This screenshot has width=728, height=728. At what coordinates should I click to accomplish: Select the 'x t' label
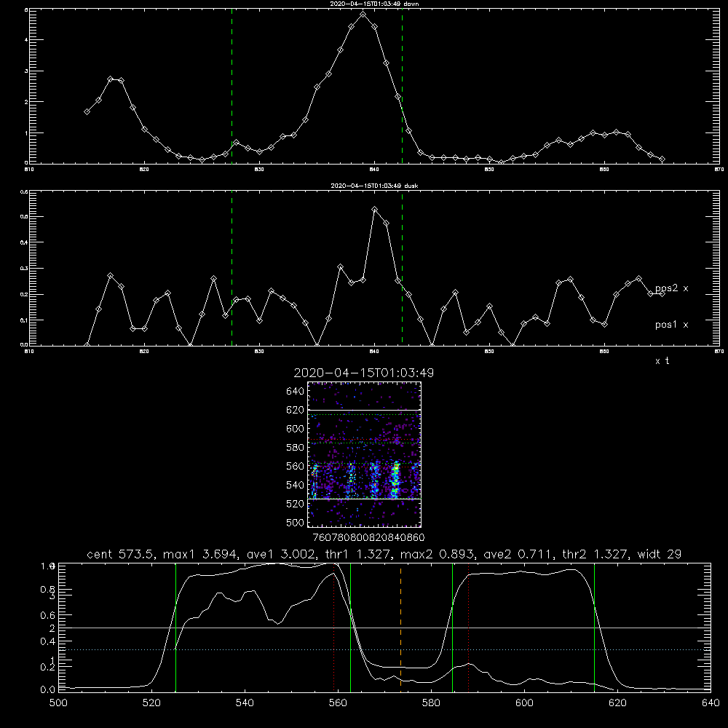click(662, 361)
